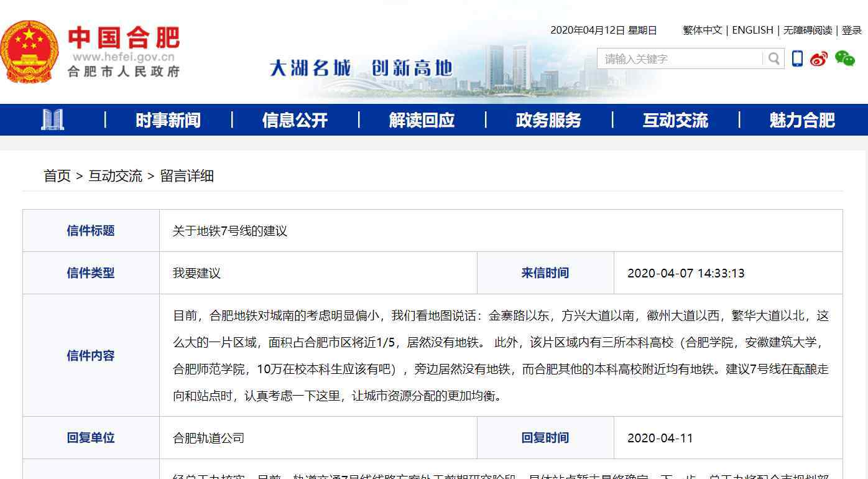
Task: Open the Weibo icon
Action: click(819, 58)
